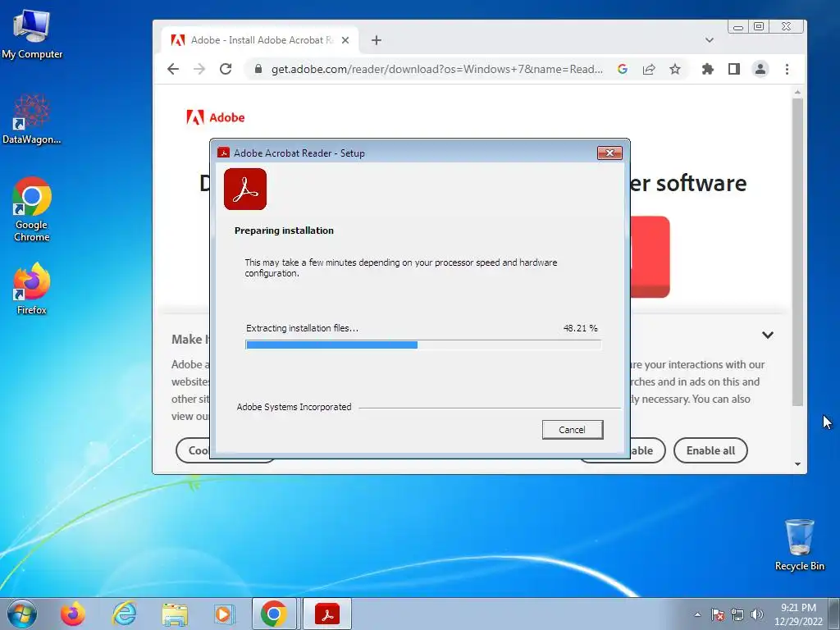The width and height of the screenshot is (840, 630).
Task: Click the Acrobat logo in setup dialog
Action: click(x=245, y=189)
